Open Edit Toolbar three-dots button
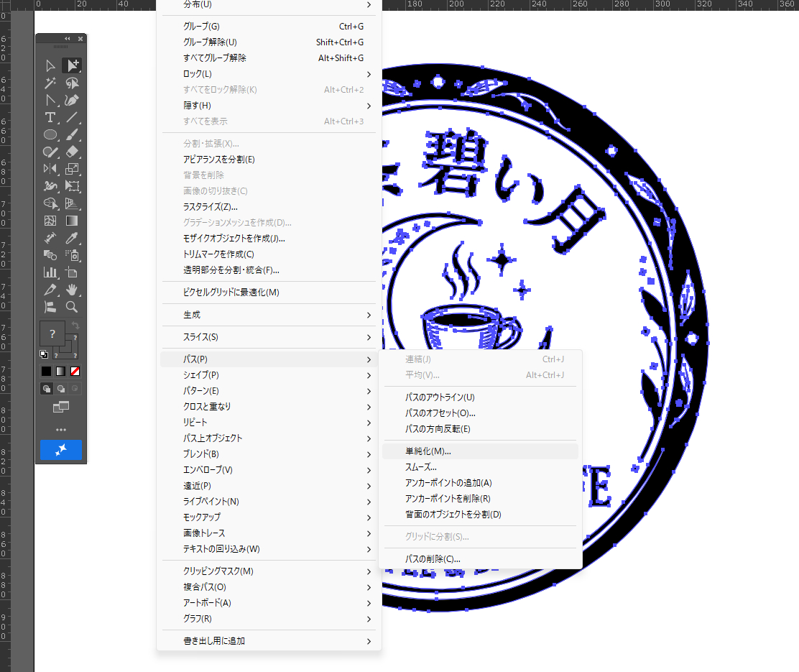Viewport: 799px width, 672px height. point(61,430)
